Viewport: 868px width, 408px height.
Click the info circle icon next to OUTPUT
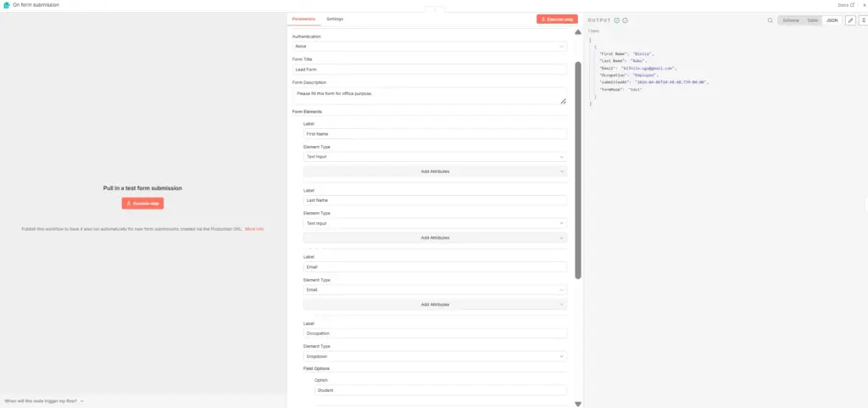625,20
